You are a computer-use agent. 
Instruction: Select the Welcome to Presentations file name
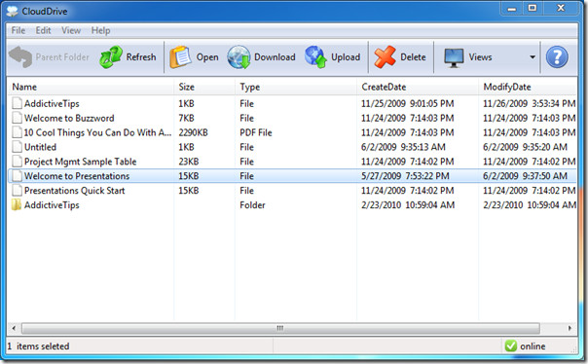pyautogui.click(x=77, y=176)
